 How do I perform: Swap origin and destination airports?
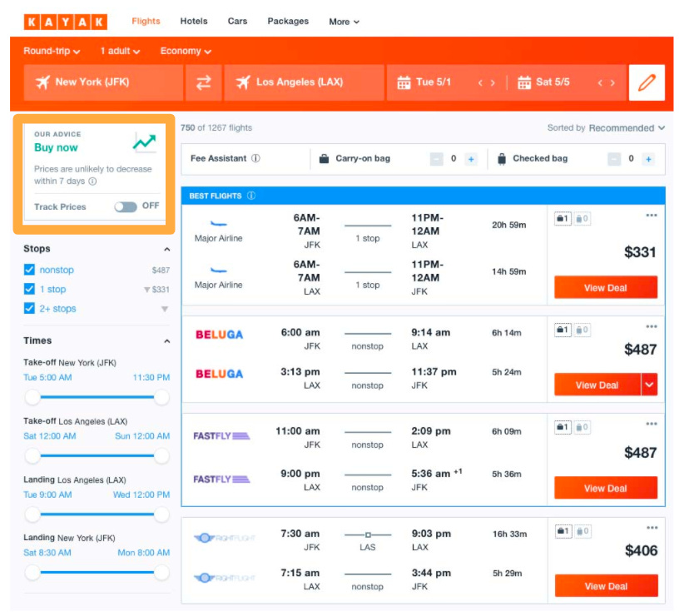pos(204,82)
